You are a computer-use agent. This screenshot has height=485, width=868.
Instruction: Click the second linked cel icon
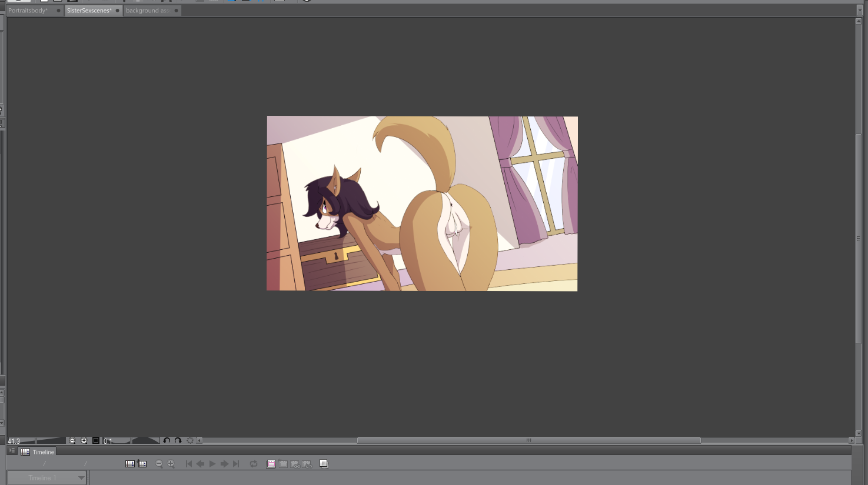pyautogui.click(x=307, y=464)
